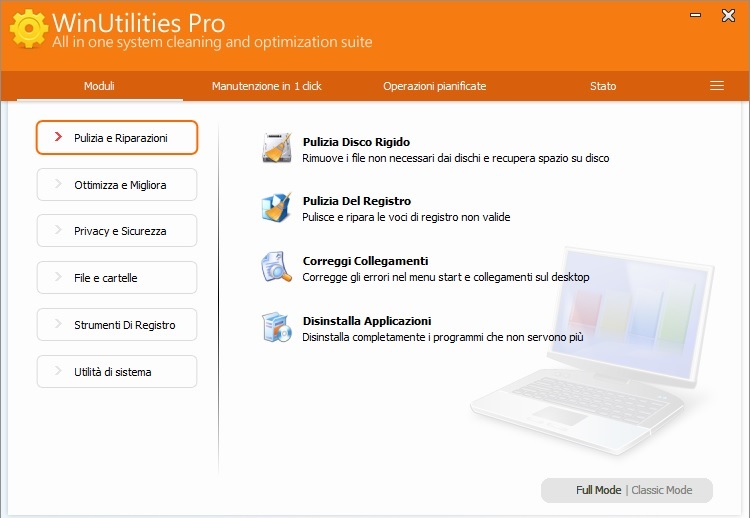
Task: Close the WinUtilities window
Action: click(x=728, y=16)
